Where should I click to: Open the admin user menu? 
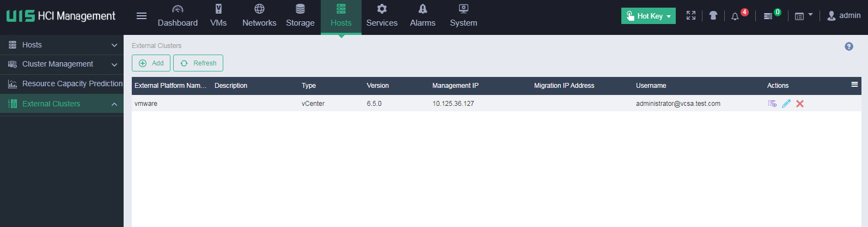point(843,16)
